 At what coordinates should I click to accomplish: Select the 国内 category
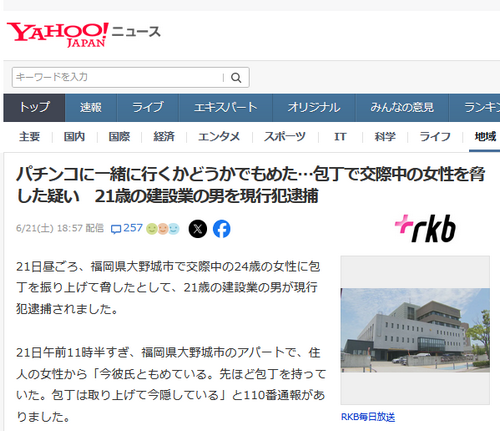74,137
